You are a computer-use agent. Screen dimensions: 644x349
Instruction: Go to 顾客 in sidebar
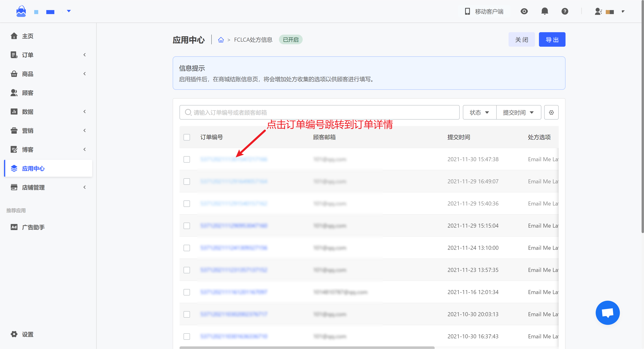point(28,93)
